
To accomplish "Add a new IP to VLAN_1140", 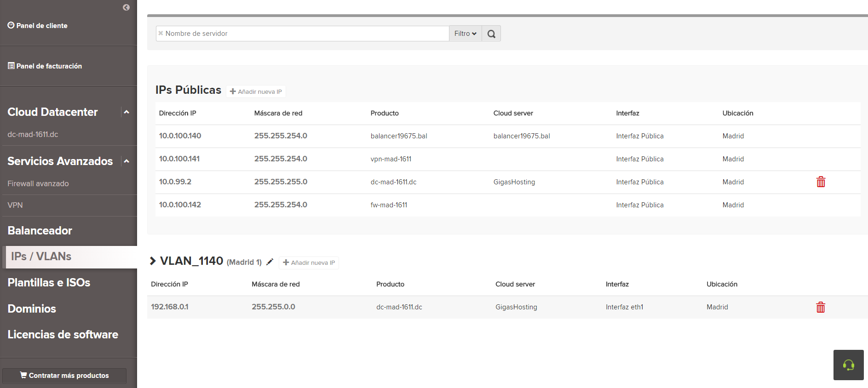I will click(x=309, y=262).
